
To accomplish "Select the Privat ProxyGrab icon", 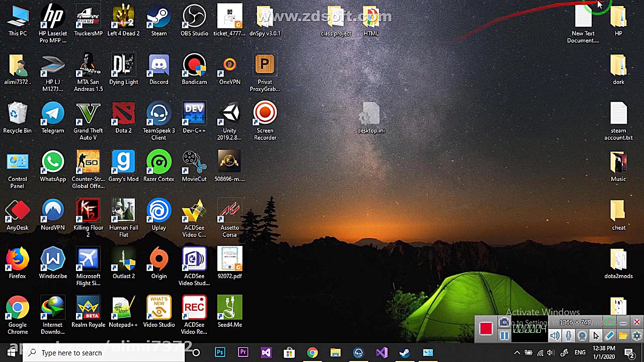I will 265,73.
